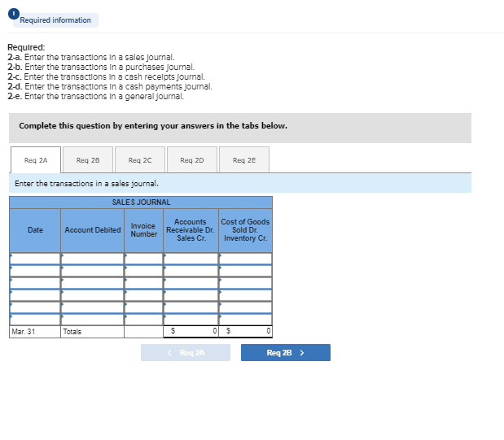
Task: Select the sixth row Date cell
Action: (35, 320)
